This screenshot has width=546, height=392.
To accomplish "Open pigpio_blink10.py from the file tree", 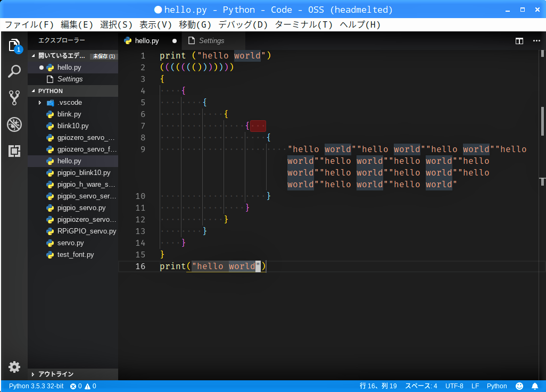I will point(73,173).
